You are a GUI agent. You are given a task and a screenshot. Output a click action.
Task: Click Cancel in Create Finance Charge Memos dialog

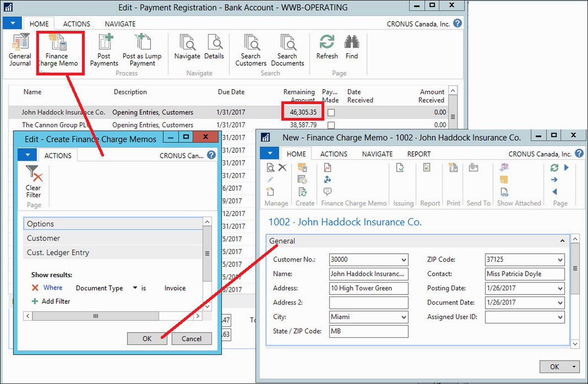[x=191, y=339]
